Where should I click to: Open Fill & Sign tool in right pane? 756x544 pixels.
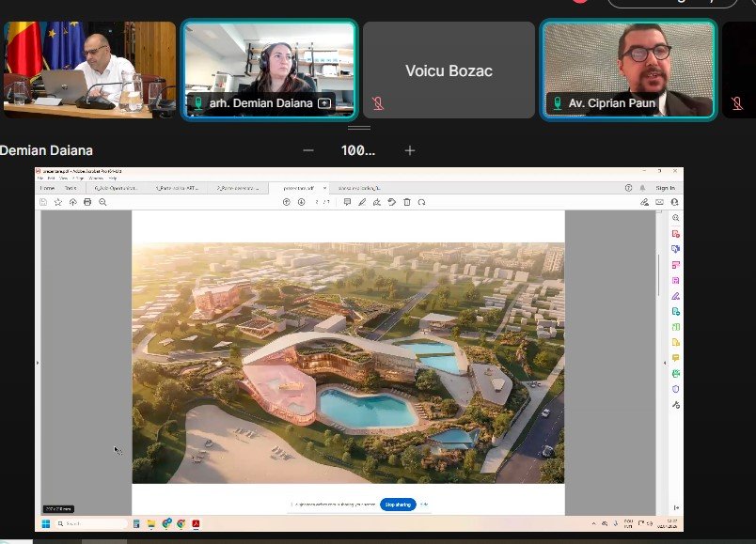click(x=675, y=296)
